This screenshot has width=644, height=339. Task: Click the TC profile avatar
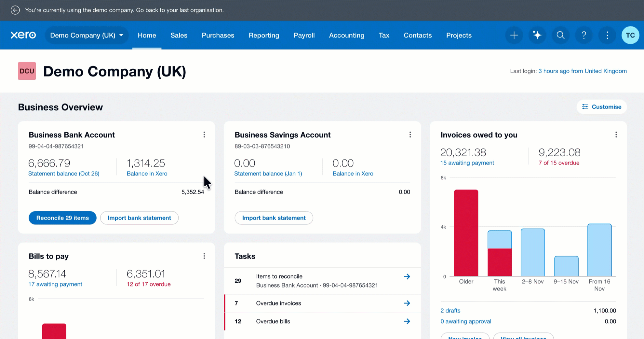[x=630, y=35]
